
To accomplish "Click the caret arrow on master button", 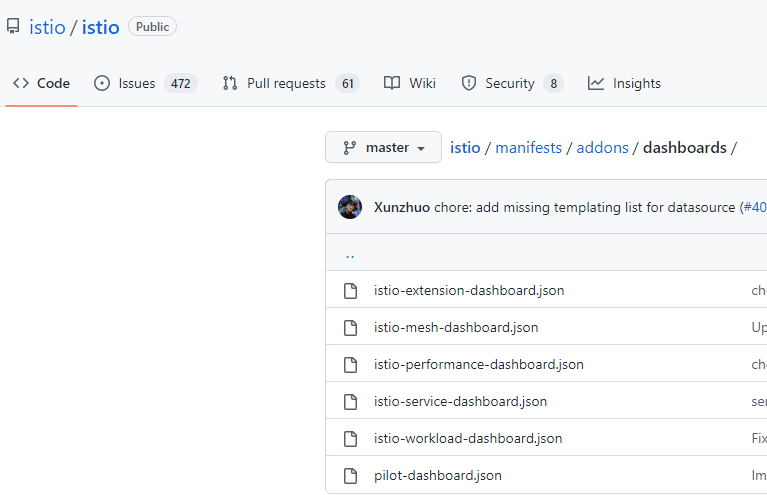I will point(421,149).
